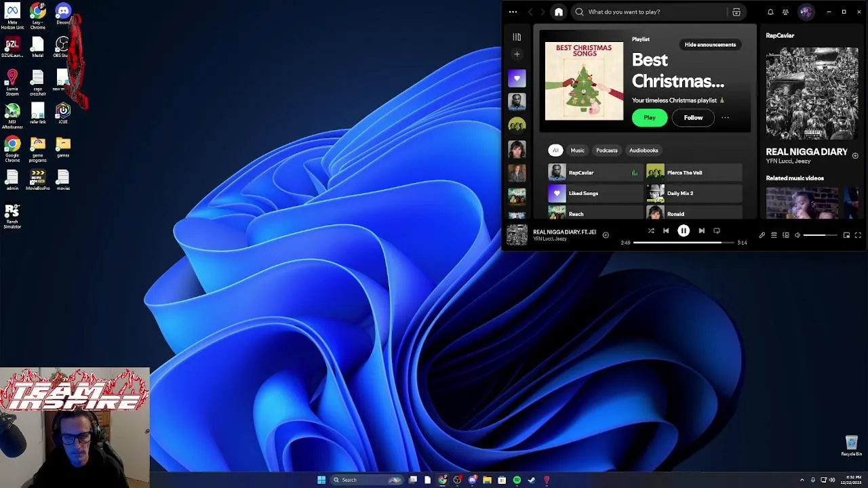The height and width of the screenshot is (488, 868).
Task: Open Best Christmas Songs cover art
Action: 584,81
